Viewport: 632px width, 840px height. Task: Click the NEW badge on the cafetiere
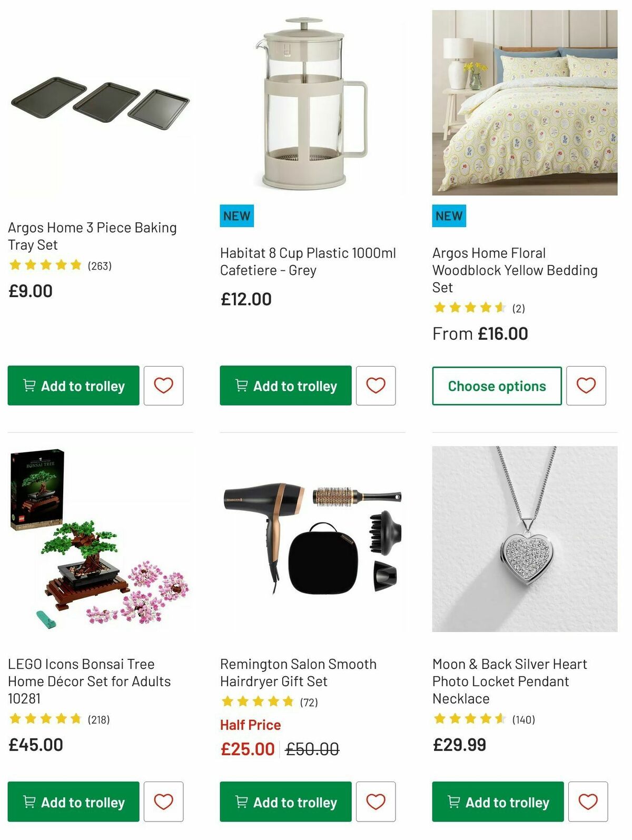pyautogui.click(x=236, y=215)
